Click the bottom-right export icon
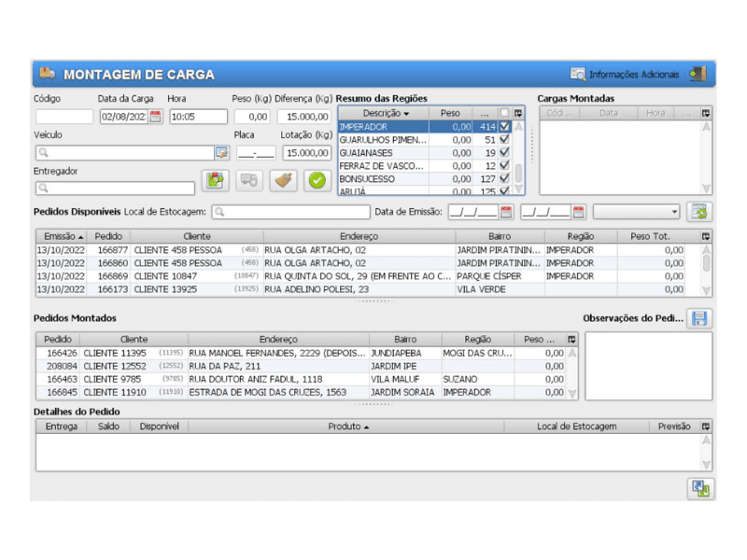The image size is (747, 560). pyautogui.click(x=699, y=488)
